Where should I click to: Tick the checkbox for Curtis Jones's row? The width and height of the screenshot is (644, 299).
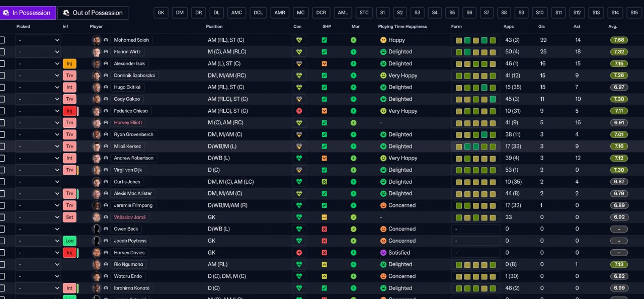2,182
